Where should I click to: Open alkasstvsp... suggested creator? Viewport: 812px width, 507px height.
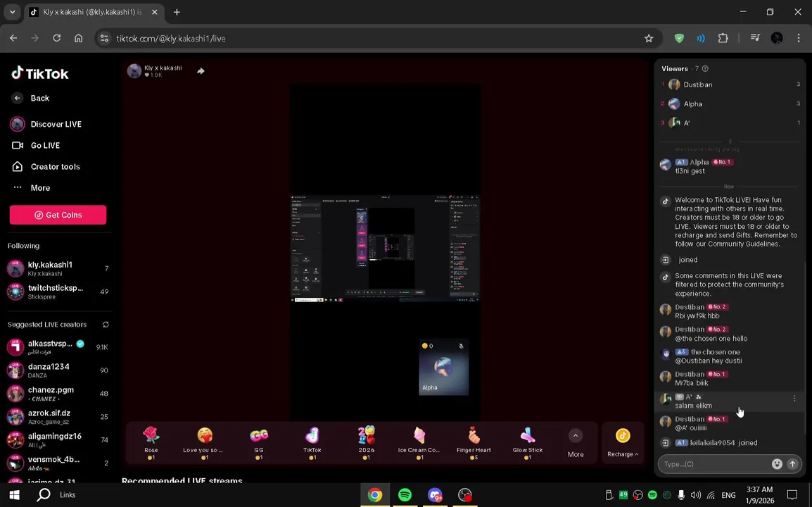pyautogui.click(x=58, y=347)
